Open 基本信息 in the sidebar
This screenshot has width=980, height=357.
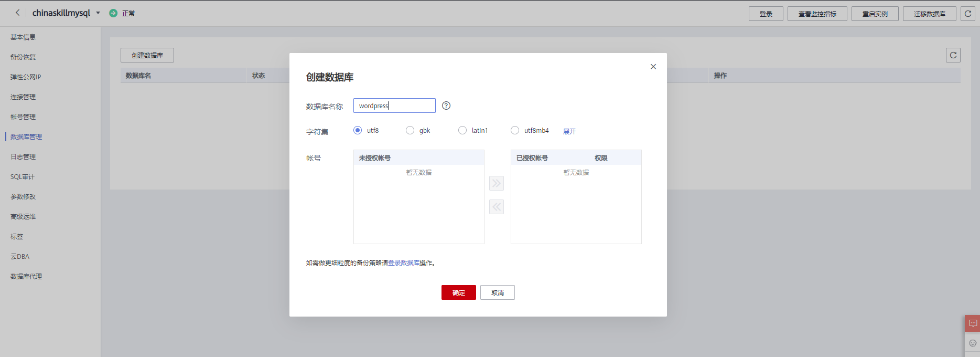[23, 37]
